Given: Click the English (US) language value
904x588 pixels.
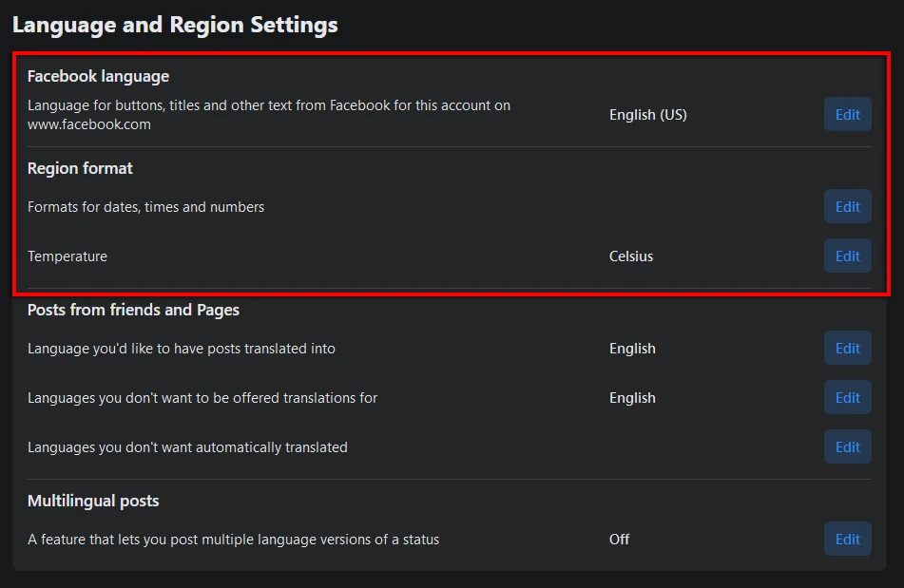Looking at the screenshot, I should click(x=647, y=114).
